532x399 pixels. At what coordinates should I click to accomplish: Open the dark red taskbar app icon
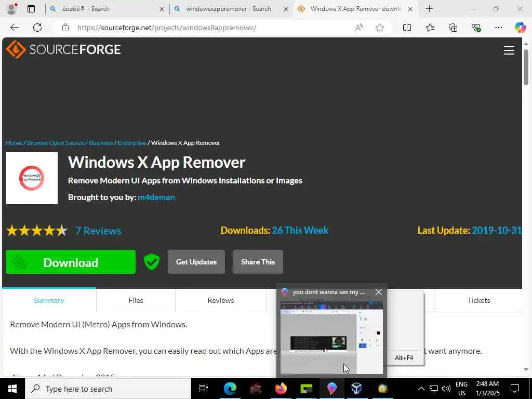point(256,389)
